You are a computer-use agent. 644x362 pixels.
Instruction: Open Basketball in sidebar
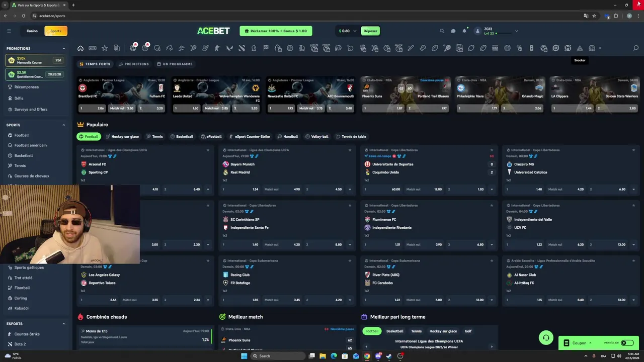23,155
